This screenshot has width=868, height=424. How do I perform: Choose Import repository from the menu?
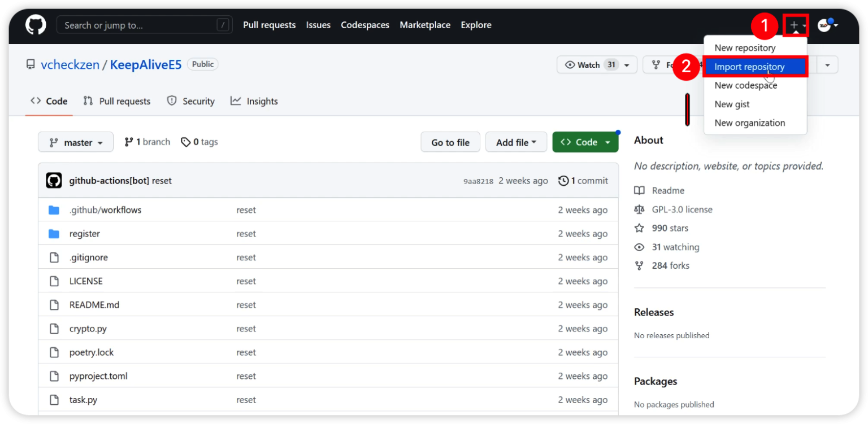point(755,67)
